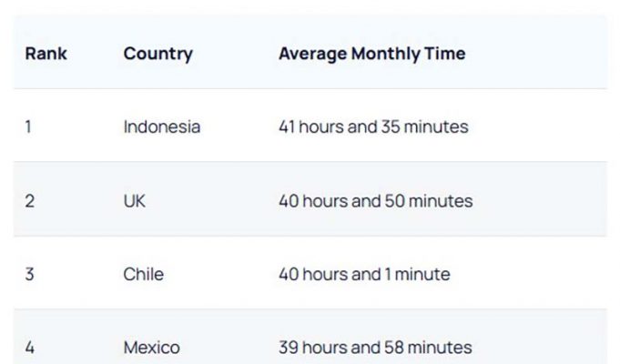Click rank number 1 cell
Screen dimensions: 620x364
28,127
